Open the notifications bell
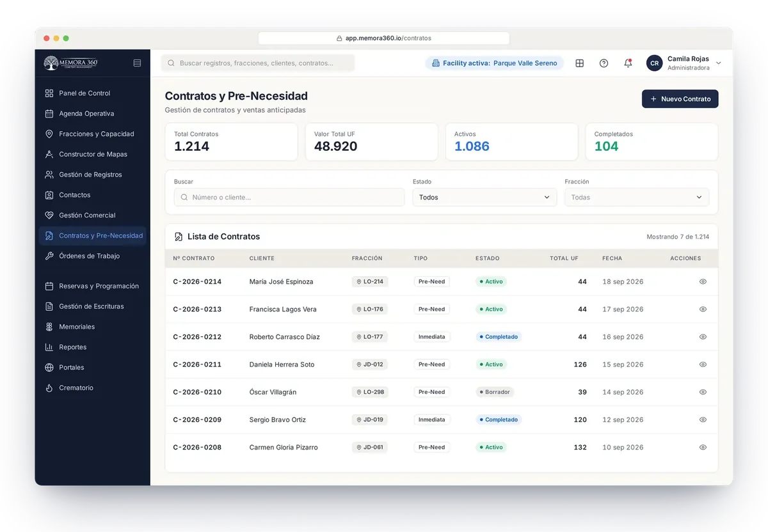The image size is (768, 532). click(x=628, y=63)
